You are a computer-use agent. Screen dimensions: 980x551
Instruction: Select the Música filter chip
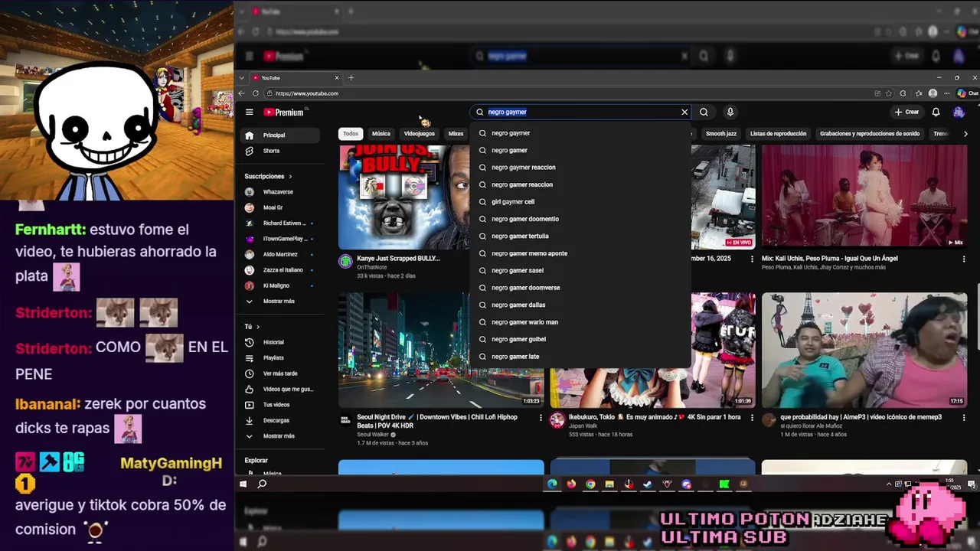[381, 134]
